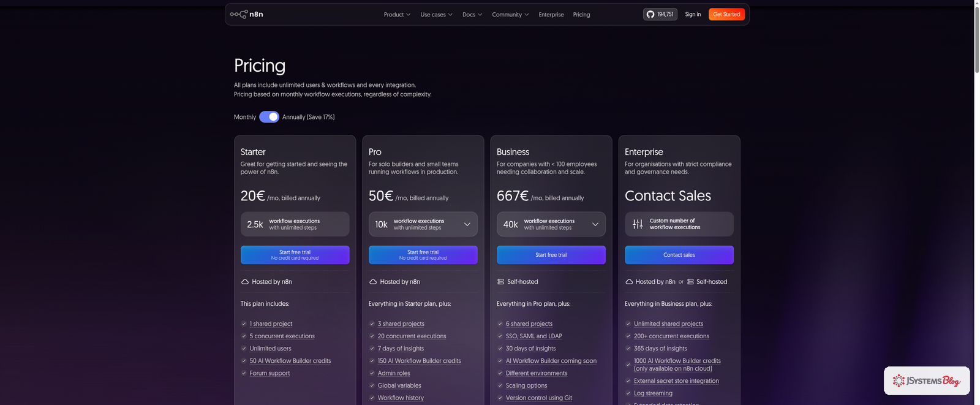Open the Pro 10k workflow executions dropdown
This screenshot has height=405, width=980.
click(423, 224)
